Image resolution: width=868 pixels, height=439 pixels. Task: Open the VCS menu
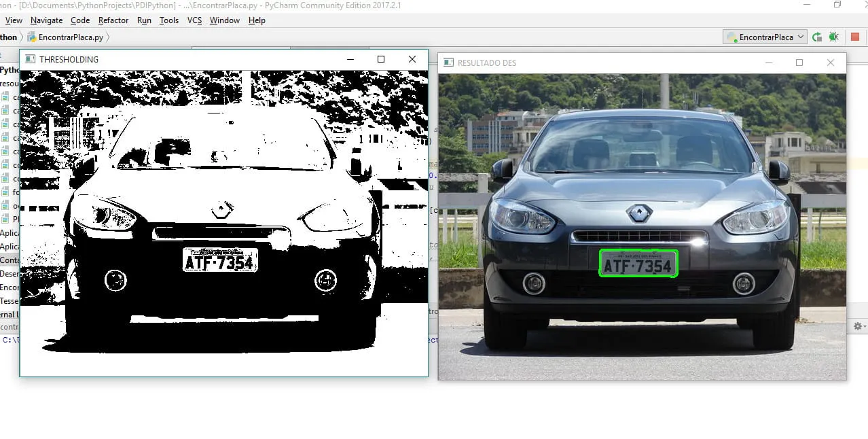click(194, 20)
